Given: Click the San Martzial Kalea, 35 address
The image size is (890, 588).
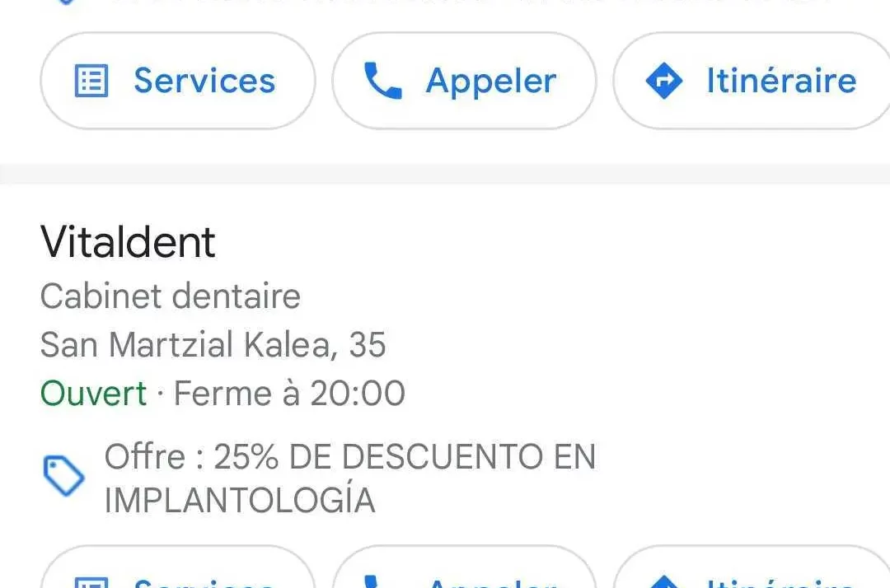Looking at the screenshot, I should pyautogui.click(x=213, y=345).
